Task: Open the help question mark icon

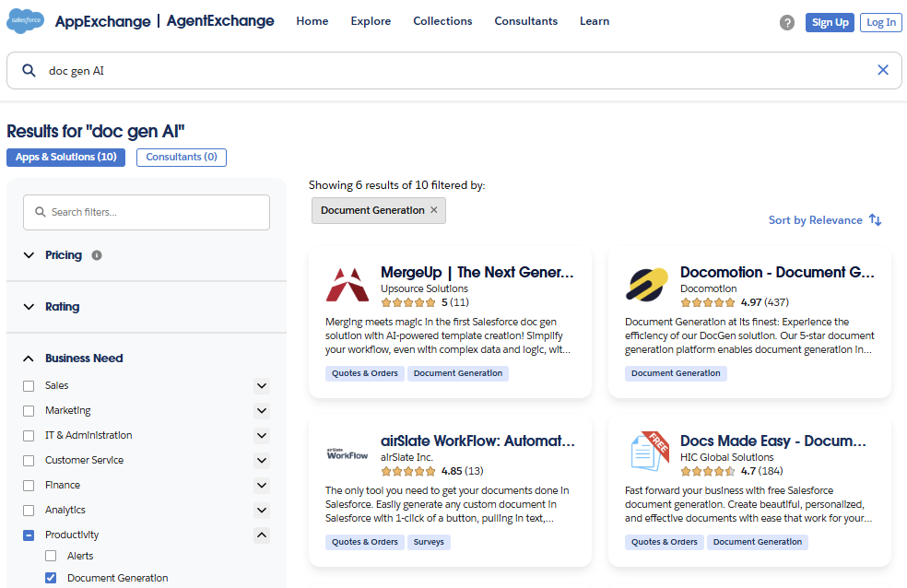Action: point(786,22)
